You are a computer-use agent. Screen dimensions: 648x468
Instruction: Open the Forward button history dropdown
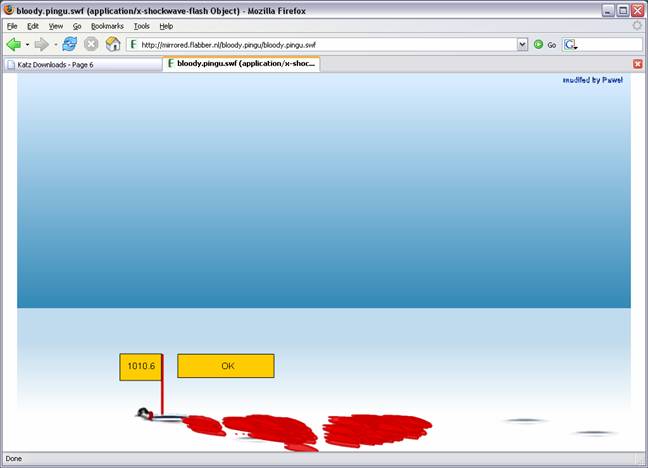point(55,44)
